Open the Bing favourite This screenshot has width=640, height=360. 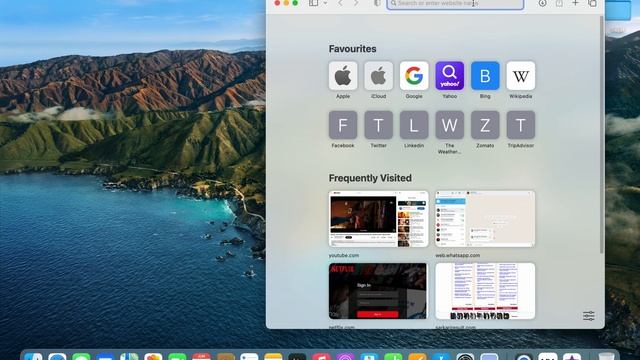pos(485,76)
